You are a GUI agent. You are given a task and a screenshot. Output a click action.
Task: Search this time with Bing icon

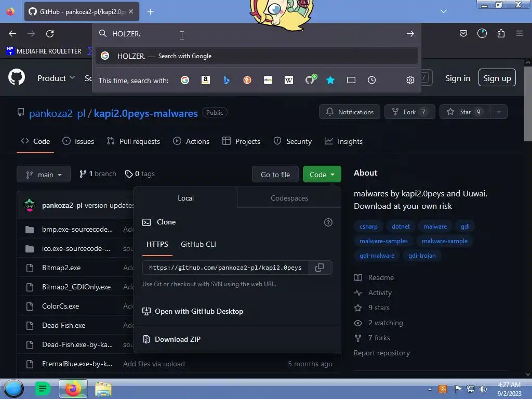pyautogui.click(x=227, y=80)
